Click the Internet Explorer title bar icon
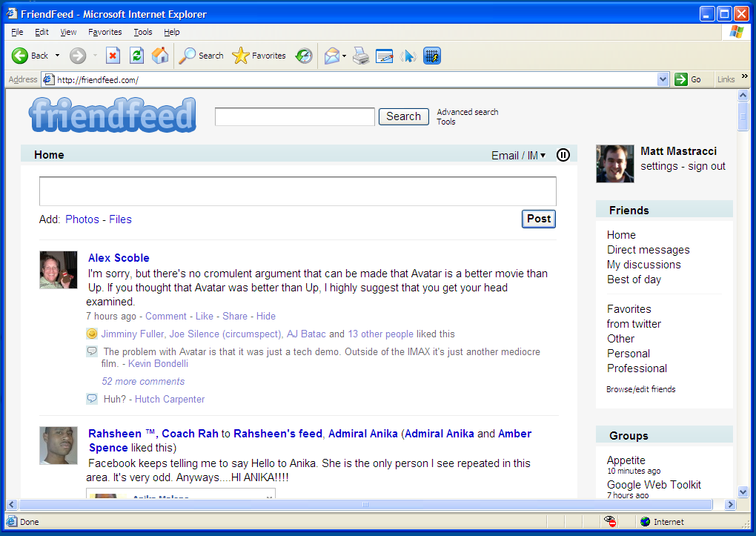The width and height of the screenshot is (756, 536). pyautogui.click(x=12, y=13)
